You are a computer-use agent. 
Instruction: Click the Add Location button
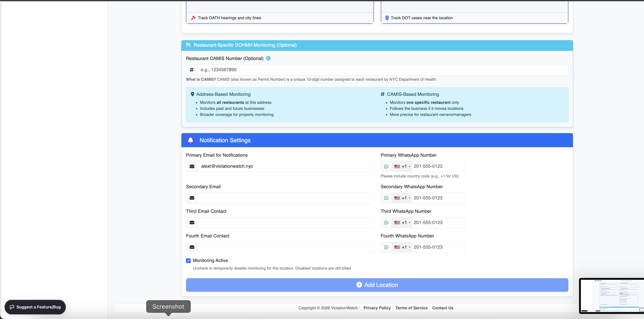[377, 285]
